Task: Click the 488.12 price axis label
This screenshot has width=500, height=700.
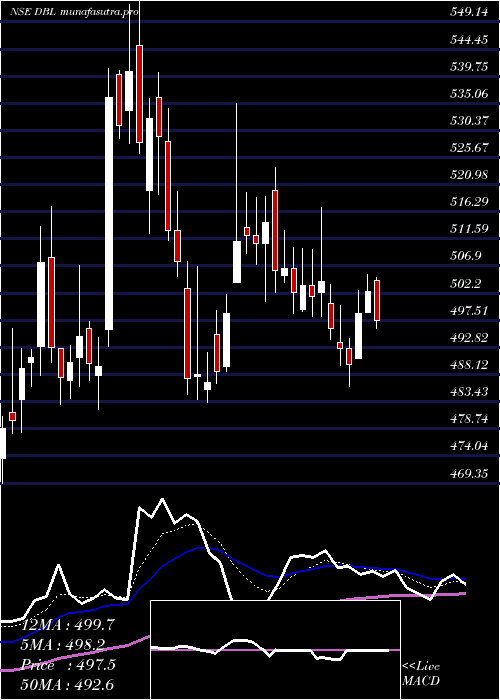Action: pyautogui.click(x=469, y=365)
